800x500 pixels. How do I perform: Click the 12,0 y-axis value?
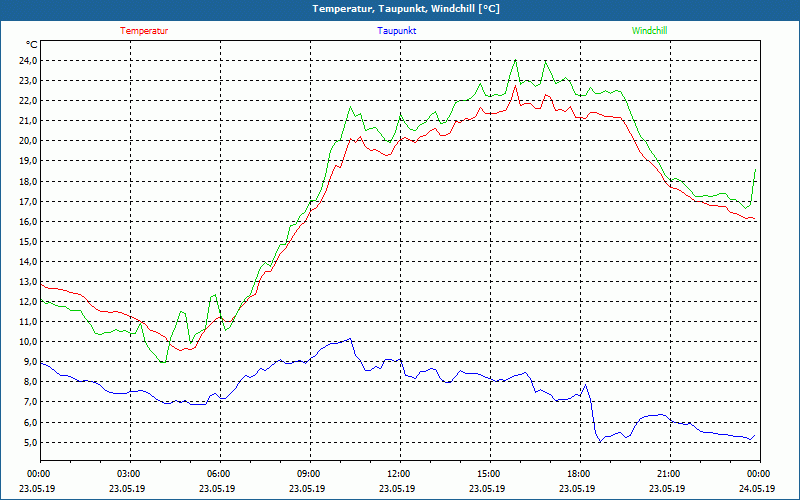coord(28,302)
